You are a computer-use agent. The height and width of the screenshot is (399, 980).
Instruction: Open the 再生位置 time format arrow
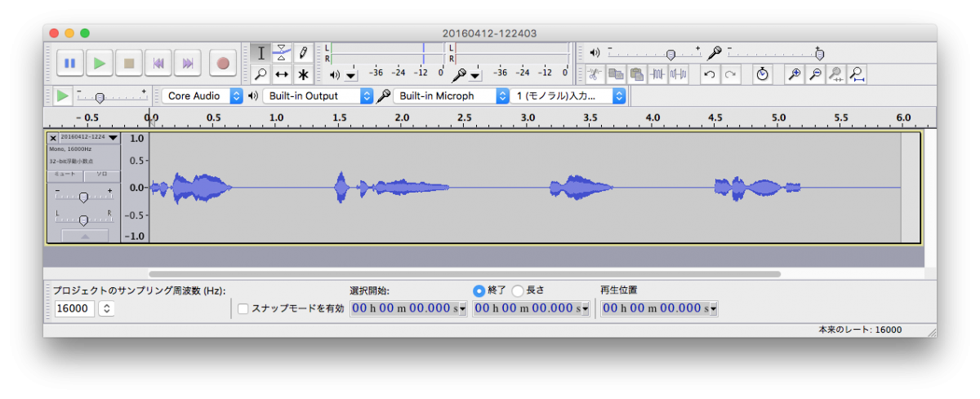pos(713,308)
